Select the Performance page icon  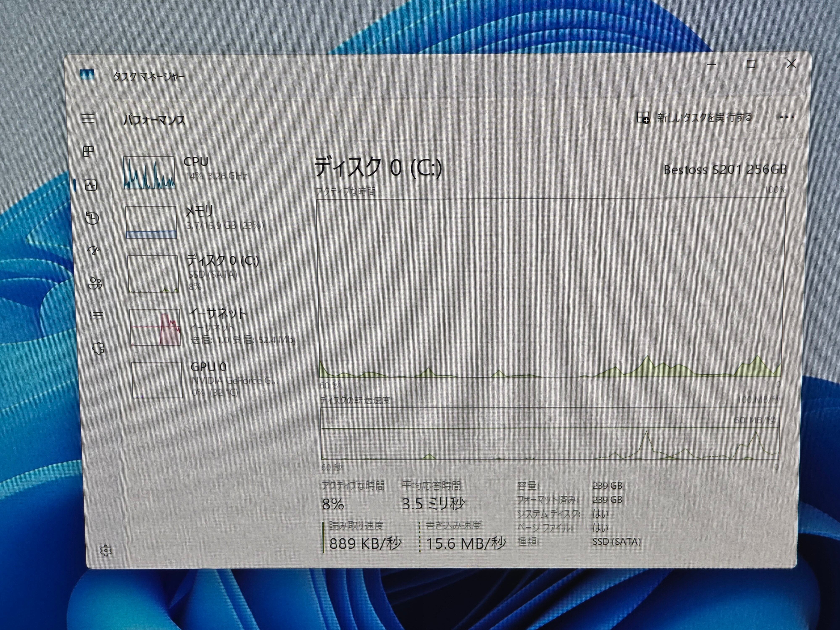coord(91,185)
